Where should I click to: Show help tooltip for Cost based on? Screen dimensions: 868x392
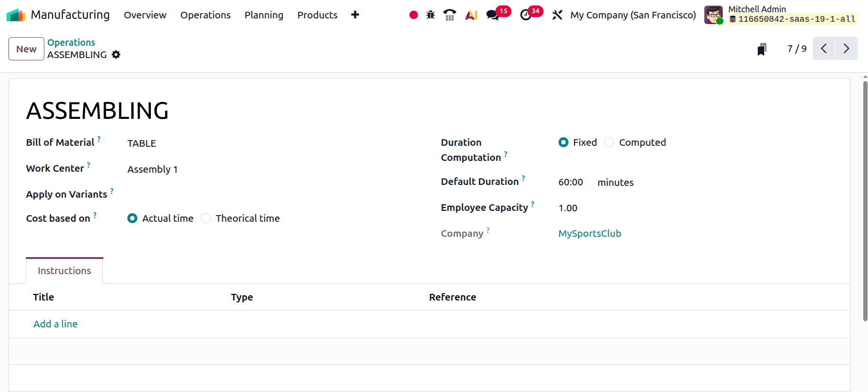(x=95, y=215)
